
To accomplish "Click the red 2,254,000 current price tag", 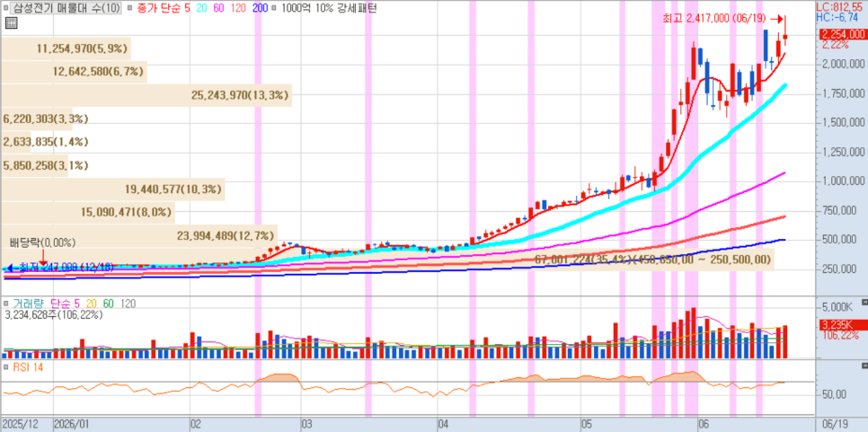I will coord(843,34).
